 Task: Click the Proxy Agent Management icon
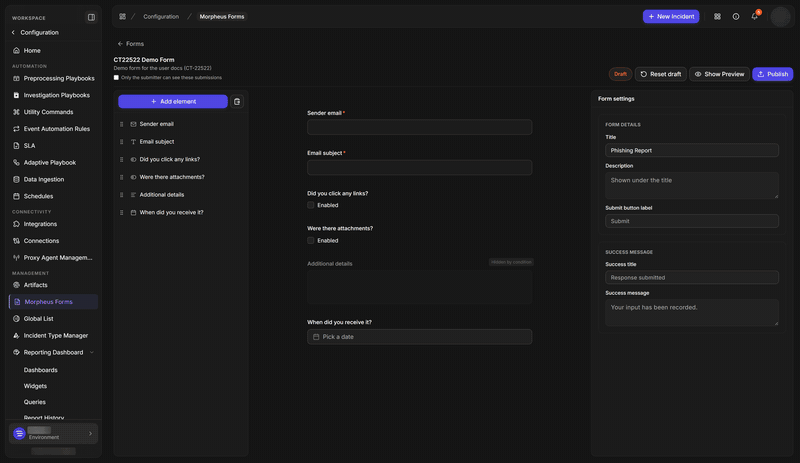(16, 258)
